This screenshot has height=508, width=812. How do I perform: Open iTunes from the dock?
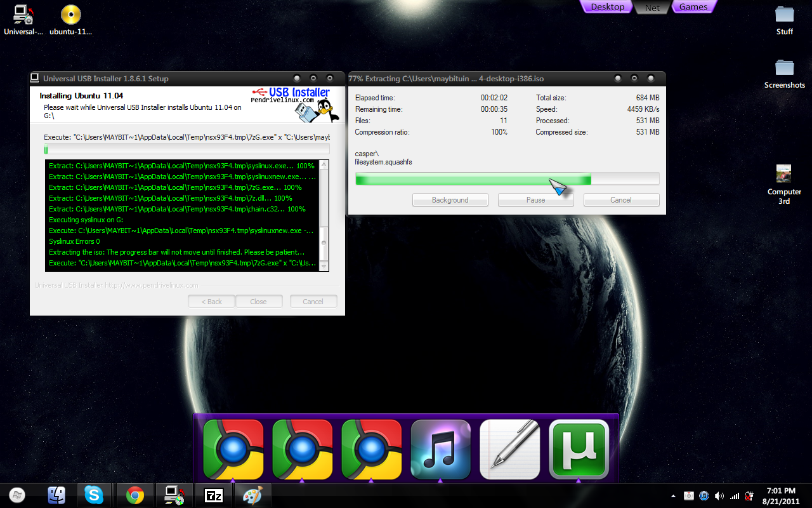[x=440, y=449]
